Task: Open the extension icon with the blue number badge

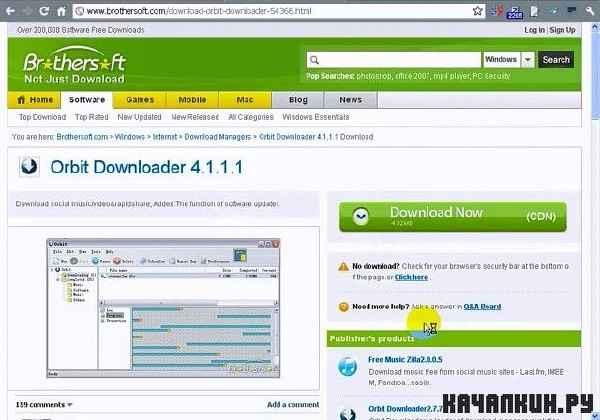Action: (514, 13)
